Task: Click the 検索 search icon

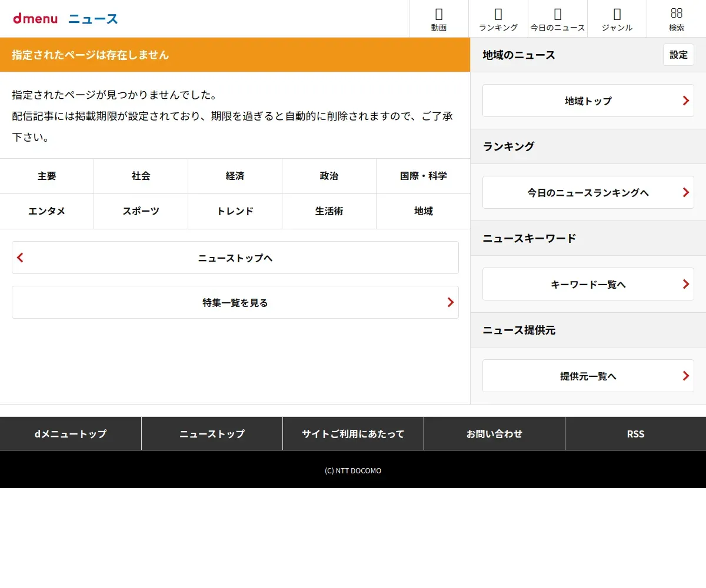Action: tap(677, 19)
